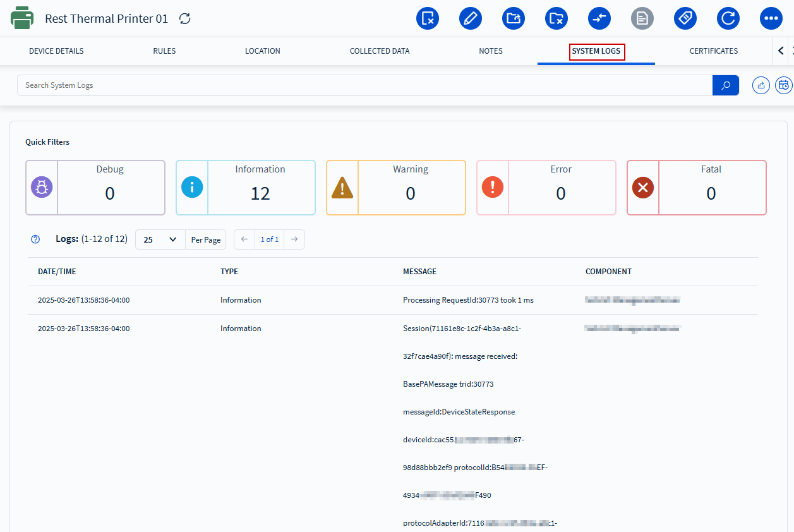794x532 pixels.
Task: Click the Logs (1-12 of 12) count label
Action: (92, 239)
